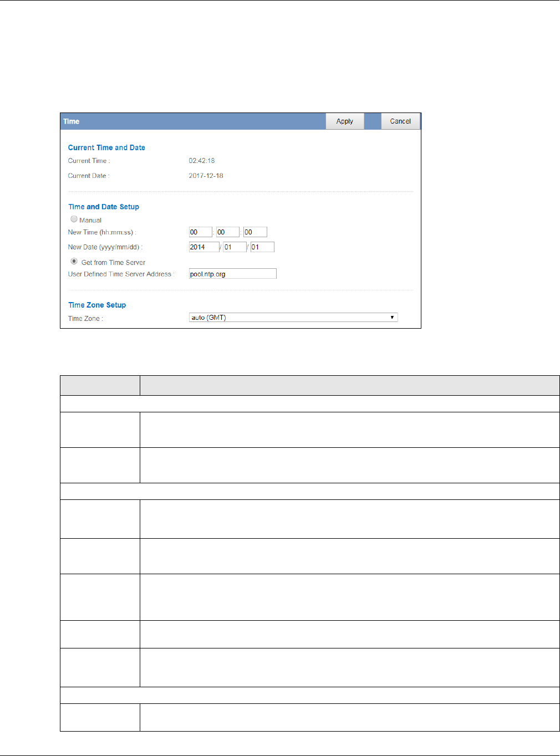Screen dimensions: 560x756
Task: Click the New Time minutes field
Action: pyautogui.click(x=227, y=232)
